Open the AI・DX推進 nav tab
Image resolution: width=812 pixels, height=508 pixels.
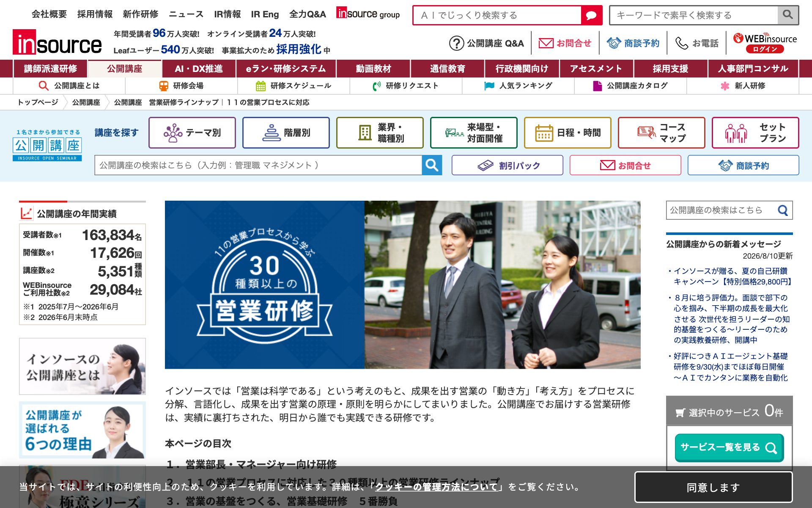[199, 69]
